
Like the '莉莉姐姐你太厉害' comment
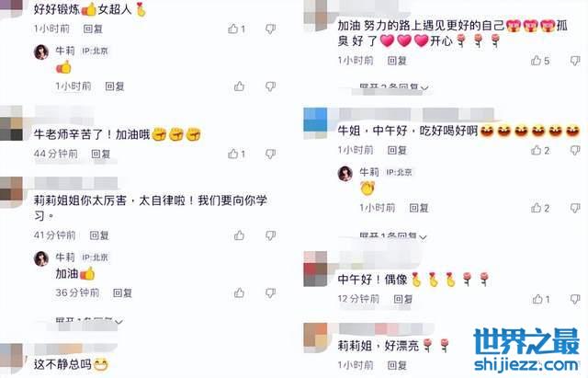tap(239, 235)
